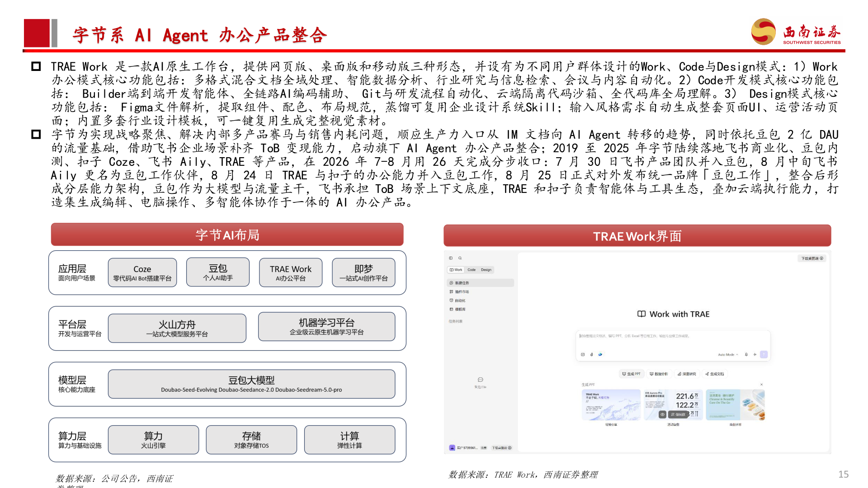The width and height of the screenshot is (868, 488).
Task: Click the eye preview icon on 活动复盘 template
Action: click(662, 414)
